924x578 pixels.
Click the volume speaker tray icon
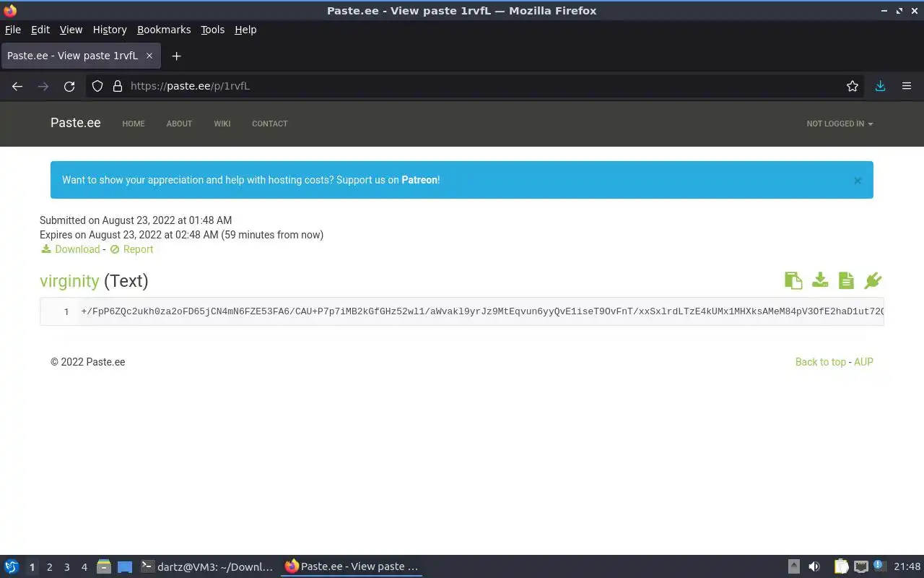coord(814,567)
